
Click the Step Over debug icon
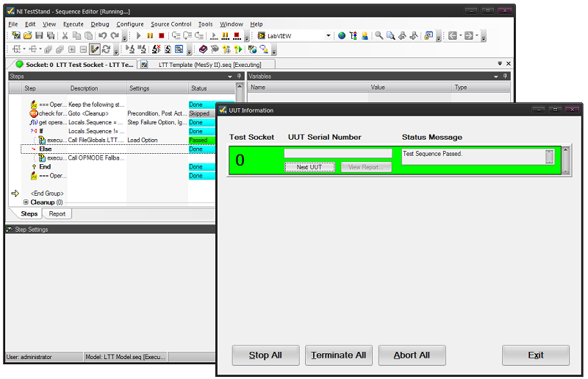point(188,35)
